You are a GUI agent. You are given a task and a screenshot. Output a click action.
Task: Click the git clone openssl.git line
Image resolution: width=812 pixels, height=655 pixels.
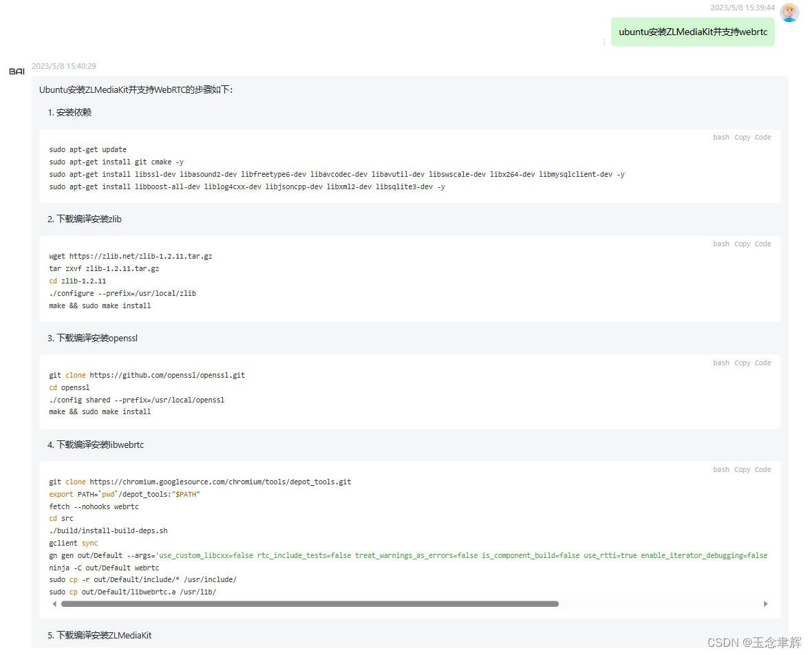pyautogui.click(x=147, y=376)
